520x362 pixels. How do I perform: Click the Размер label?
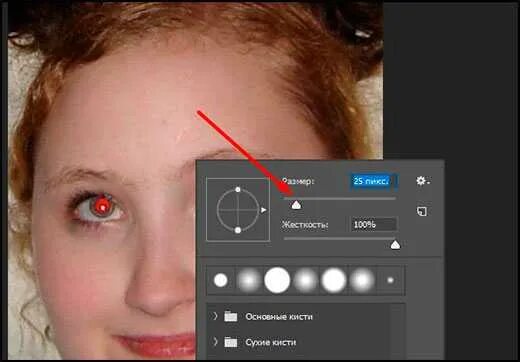point(298,181)
